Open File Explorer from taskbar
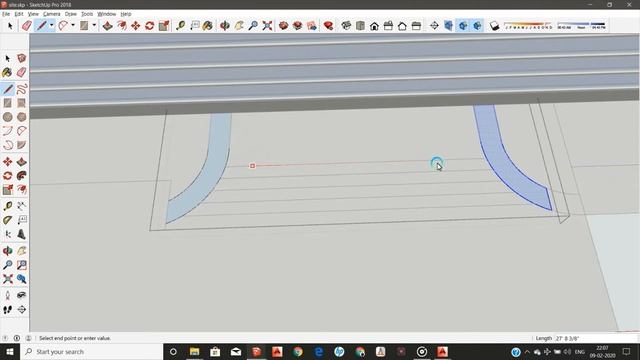640x360 pixels. [194, 352]
